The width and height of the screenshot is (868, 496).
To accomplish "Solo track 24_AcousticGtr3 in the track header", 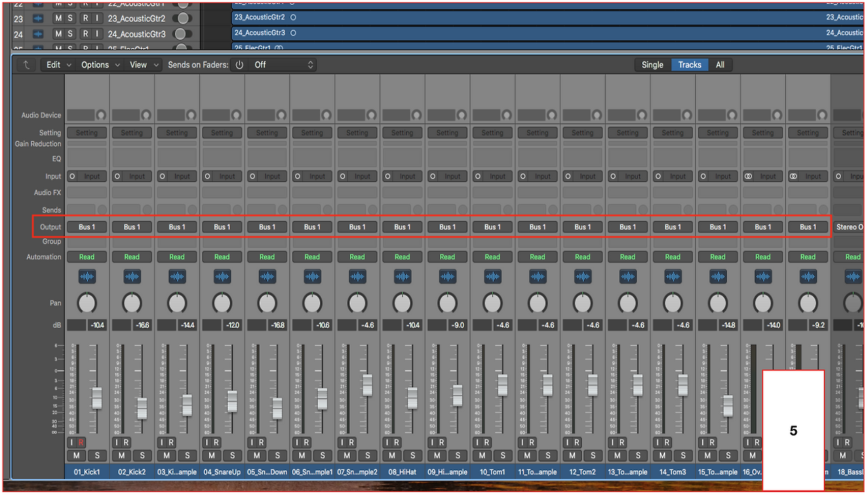I will [70, 34].
